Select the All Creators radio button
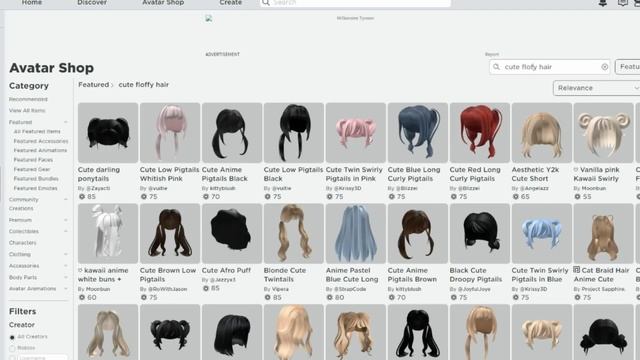Image resolution: width=640 pixels, height=360 pixels. 12,337
